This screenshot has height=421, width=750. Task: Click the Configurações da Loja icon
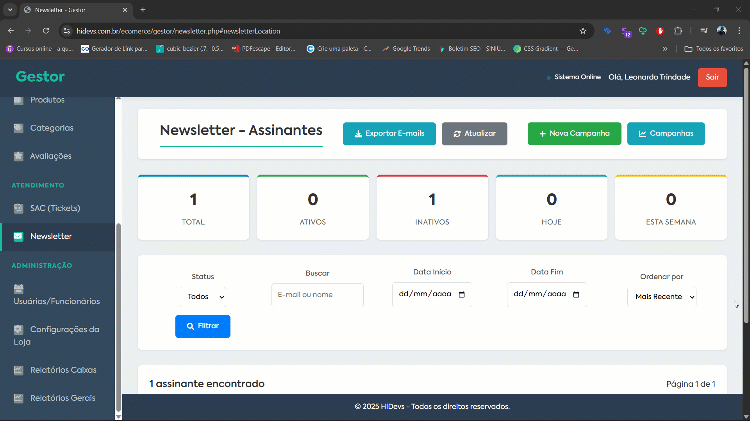tap(18, 329)
